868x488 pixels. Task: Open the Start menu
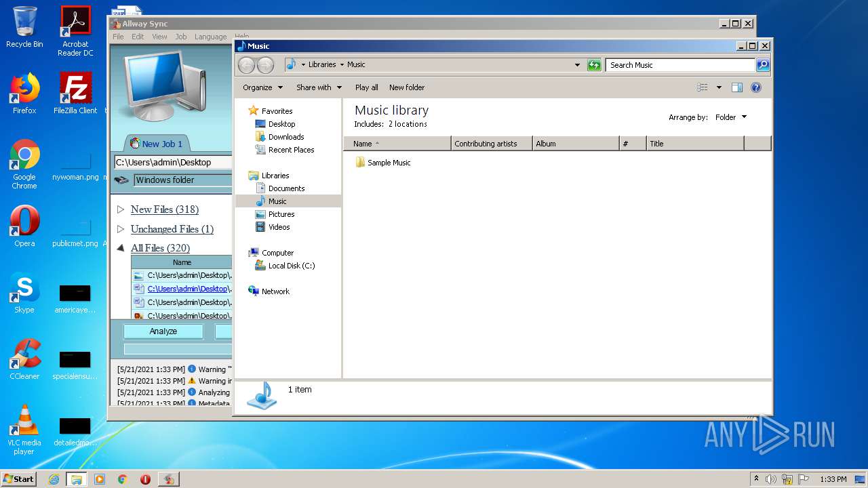tap(19, 479)
